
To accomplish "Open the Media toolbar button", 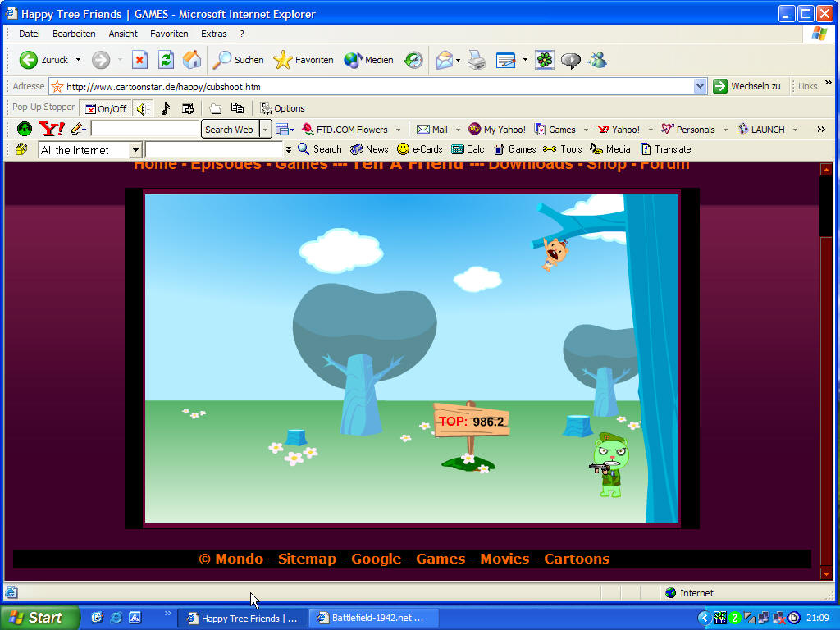I will click(610, 149).
